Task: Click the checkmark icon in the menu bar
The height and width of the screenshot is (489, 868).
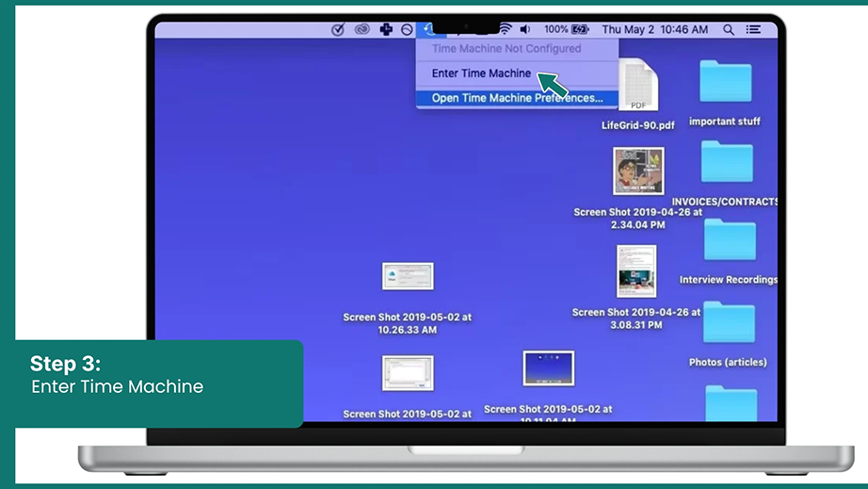Action: (x=338, y=29)
